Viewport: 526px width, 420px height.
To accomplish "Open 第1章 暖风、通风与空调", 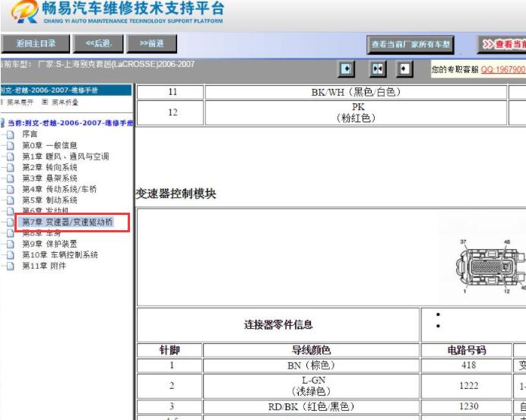I will click(x=65, y=156).
